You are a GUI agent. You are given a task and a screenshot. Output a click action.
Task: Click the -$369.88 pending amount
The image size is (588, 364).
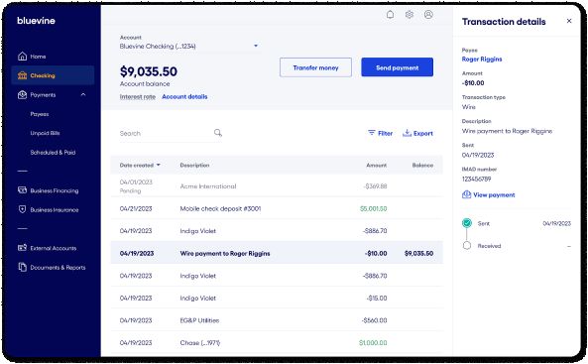(x=376, y=186)
